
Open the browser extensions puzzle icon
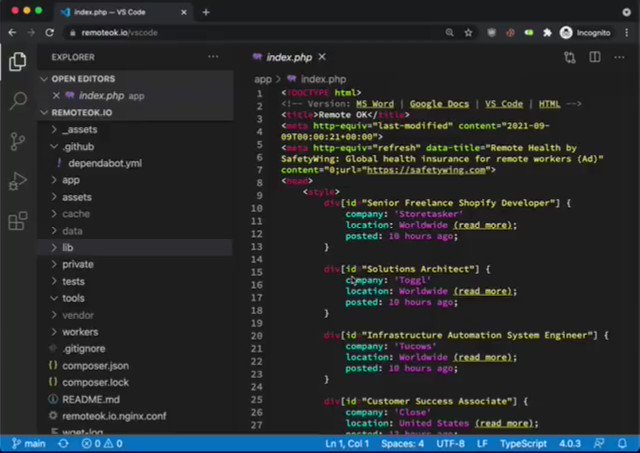pyautogui.click(x=547, y=33)
